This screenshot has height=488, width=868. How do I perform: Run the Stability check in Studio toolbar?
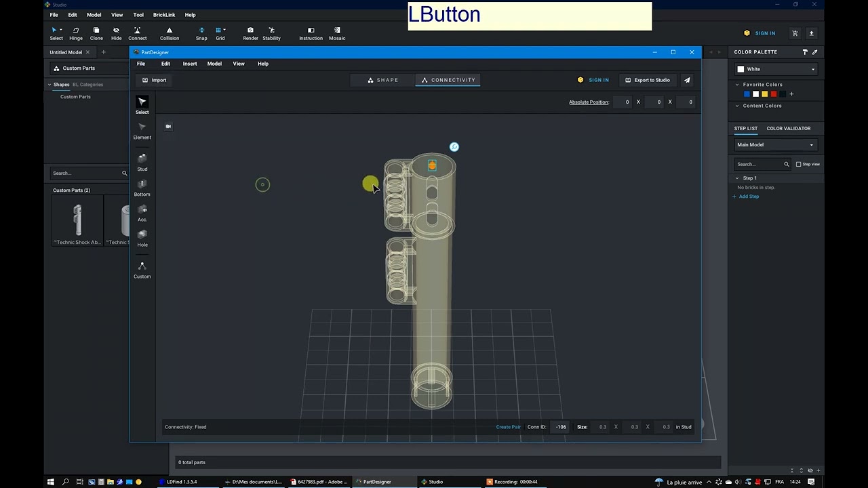[x=271, y=33]
